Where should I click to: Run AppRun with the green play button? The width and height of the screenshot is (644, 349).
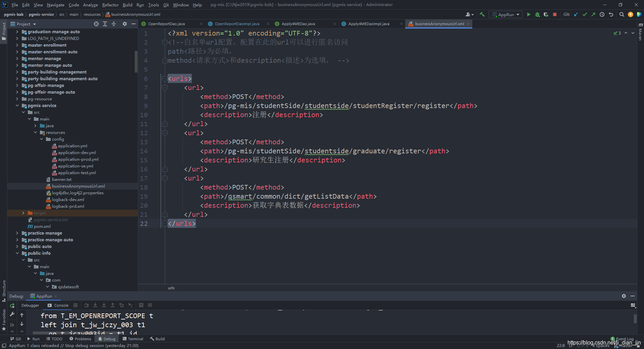529,14
